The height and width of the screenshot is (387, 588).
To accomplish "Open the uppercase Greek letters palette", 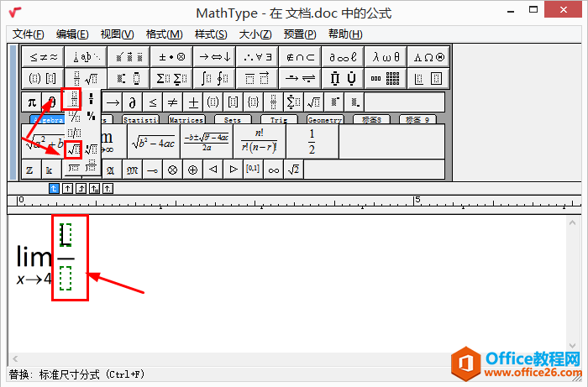I will (428, 57).
